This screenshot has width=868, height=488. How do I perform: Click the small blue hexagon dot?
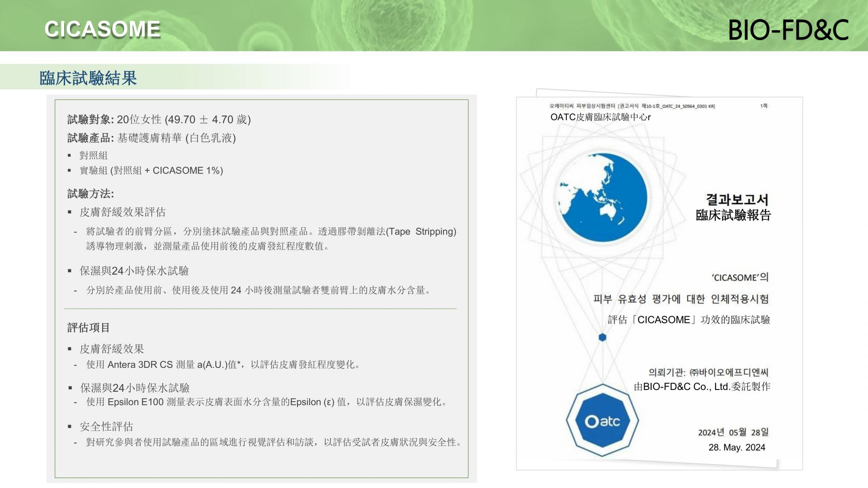tap(602, 338)
